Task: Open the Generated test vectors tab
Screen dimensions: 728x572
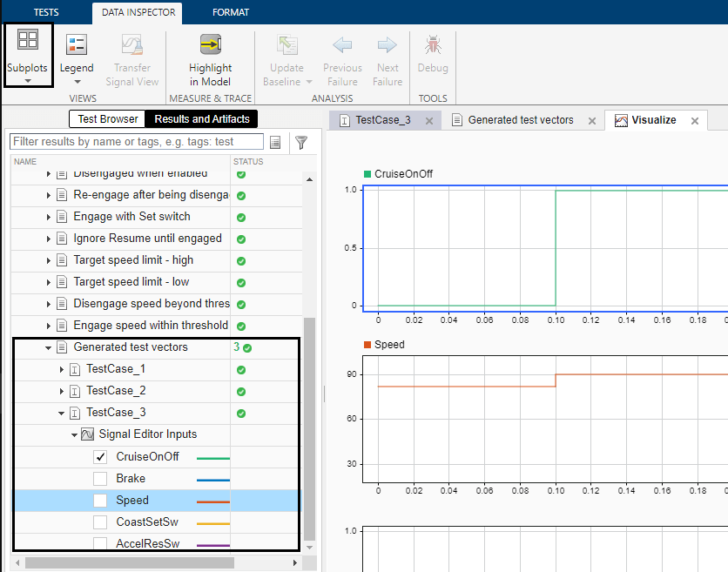Action: click(520, 120)
